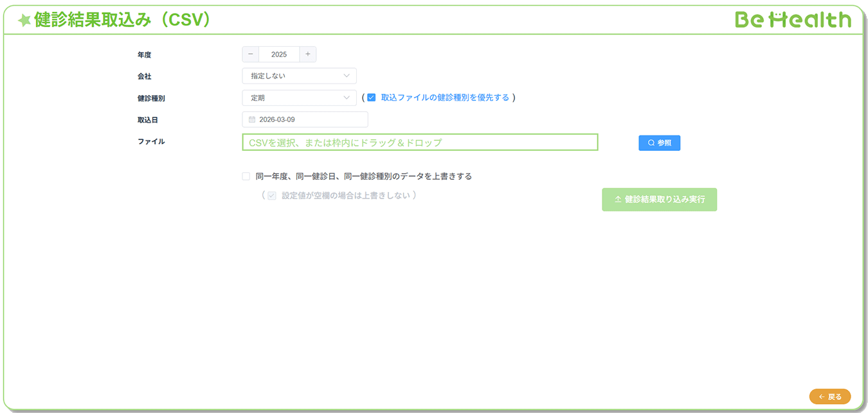Click the star icon beside the page title

click(x=24, y=21)
